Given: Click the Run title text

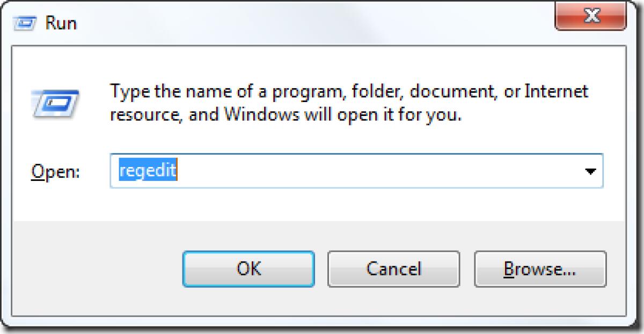Looking at the screenshot, I should tap(61, 22).
